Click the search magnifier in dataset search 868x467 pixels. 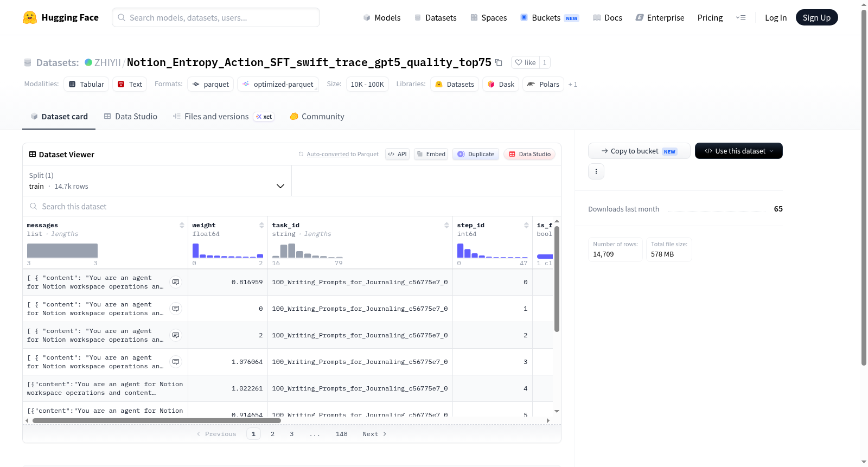(x=34, y=206)
